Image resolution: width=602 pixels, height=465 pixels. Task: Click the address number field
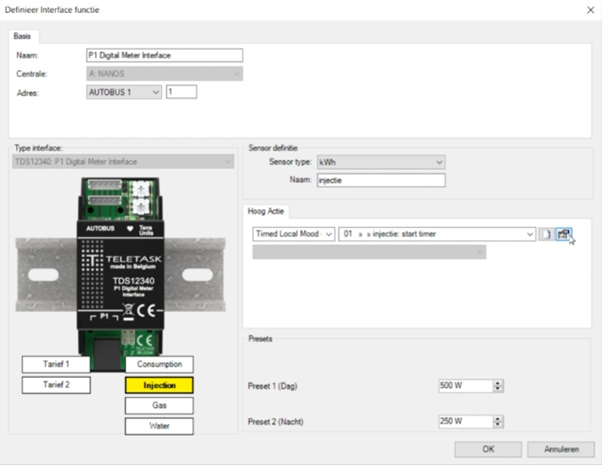point(182,92)
